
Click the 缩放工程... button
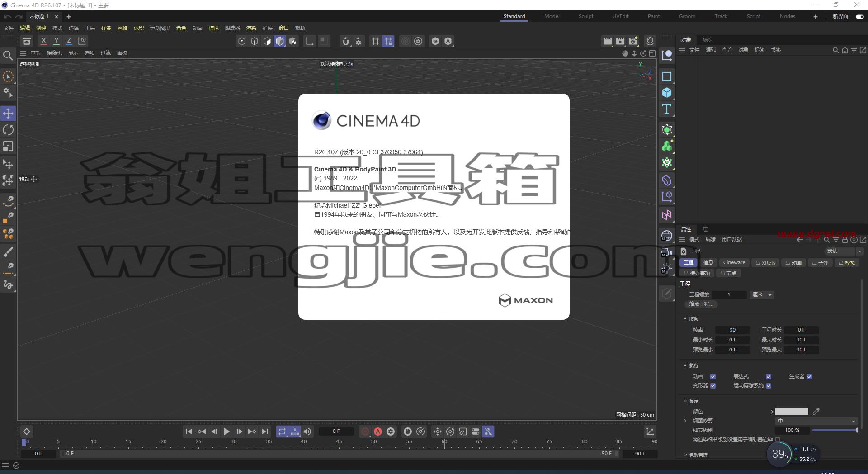[x=701, y=304]
